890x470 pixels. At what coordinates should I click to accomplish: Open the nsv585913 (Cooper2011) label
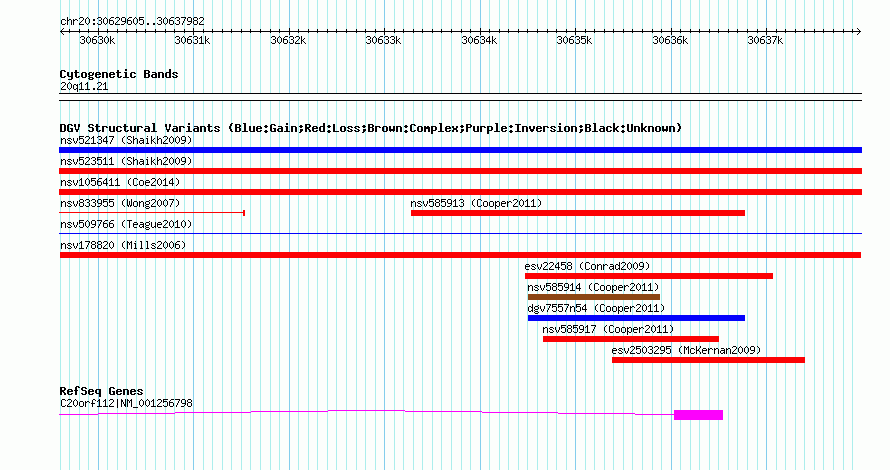[x=476, y=203]
